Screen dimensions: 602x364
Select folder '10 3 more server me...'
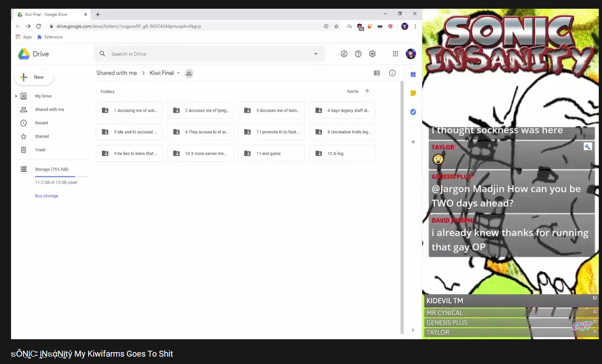[x=200, y=154]
